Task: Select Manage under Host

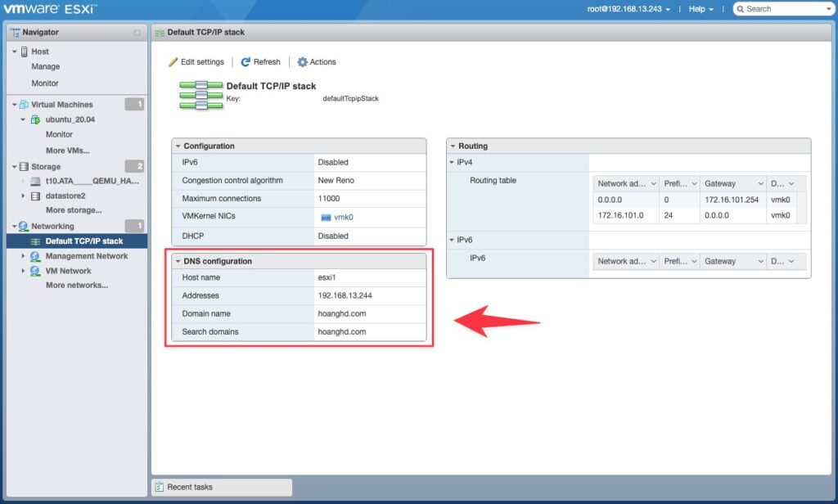Action: (46, 67)
